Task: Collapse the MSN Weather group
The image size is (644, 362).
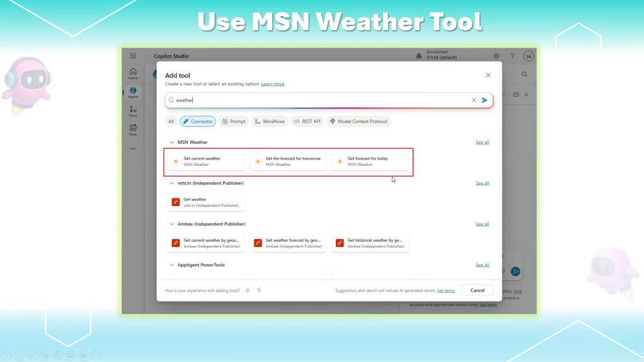Action: tap(172, 143)
